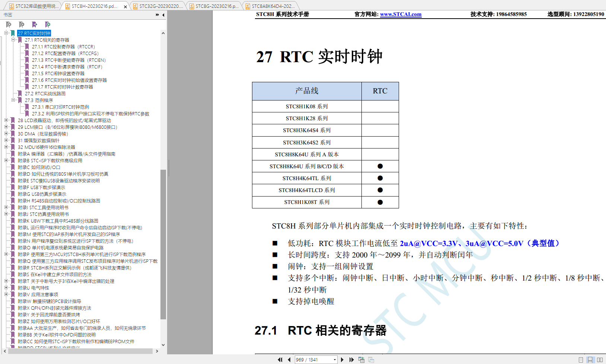This screenshot has width=606, height=364.
Task: Click the bookmark with green check icon
Action: (x=48, y=25)
